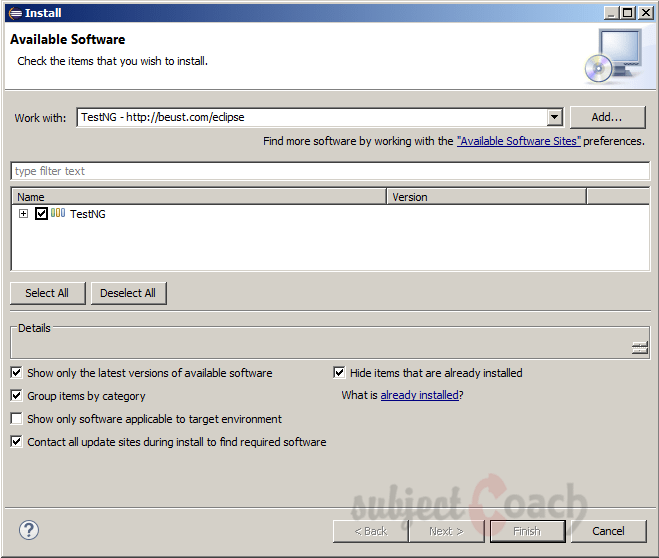
Task: Enable Show only software applicable to target environment
Action: point(16,418)
